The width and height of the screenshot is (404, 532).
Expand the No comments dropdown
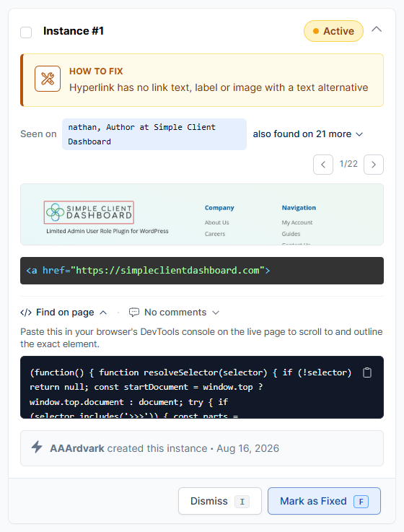(x=175, y=312)
